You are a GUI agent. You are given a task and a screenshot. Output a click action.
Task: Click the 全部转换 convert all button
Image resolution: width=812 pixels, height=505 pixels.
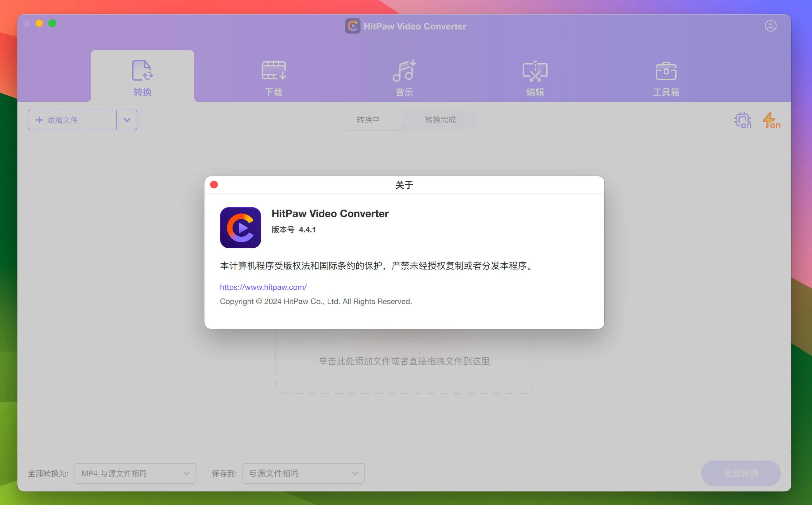coord(741,473)
